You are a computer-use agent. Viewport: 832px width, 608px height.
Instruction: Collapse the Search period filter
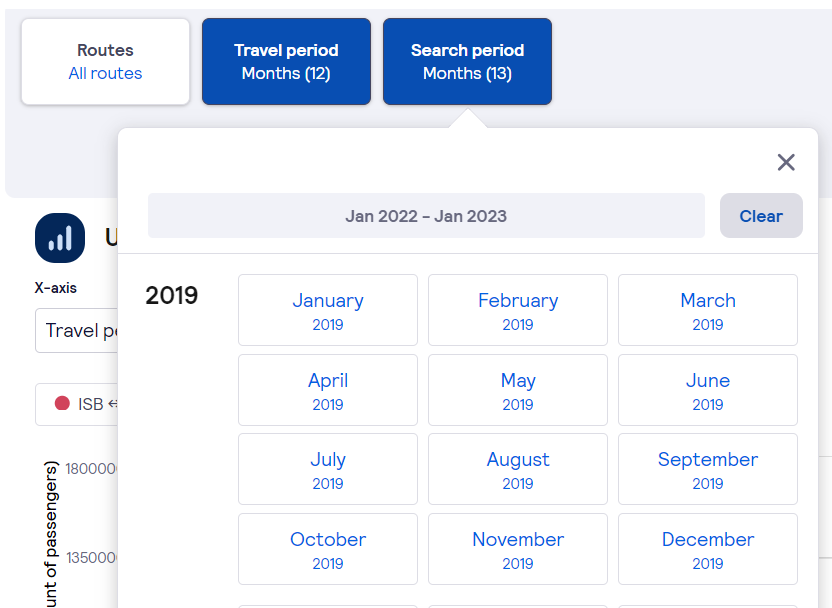click(x=467, y=62)
